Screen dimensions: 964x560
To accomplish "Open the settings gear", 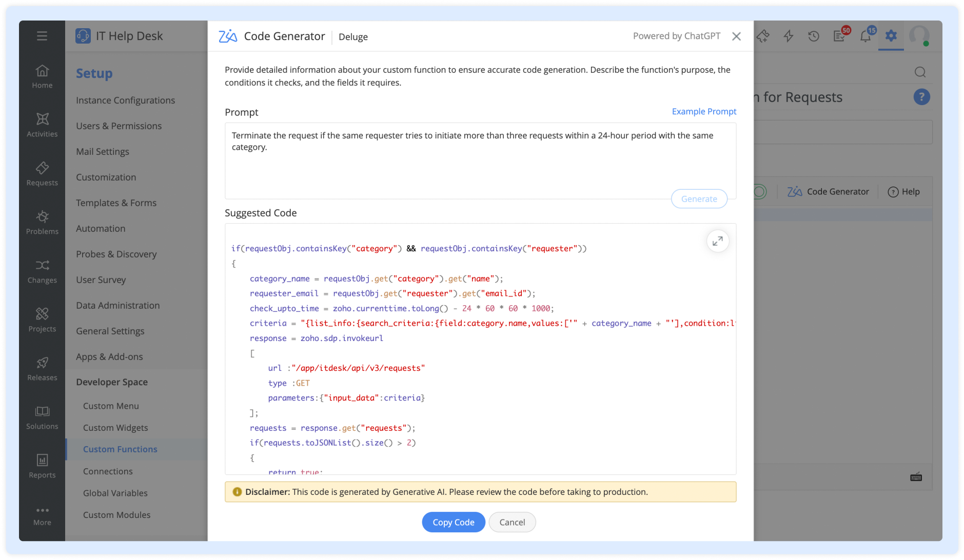I will (891, 36).
